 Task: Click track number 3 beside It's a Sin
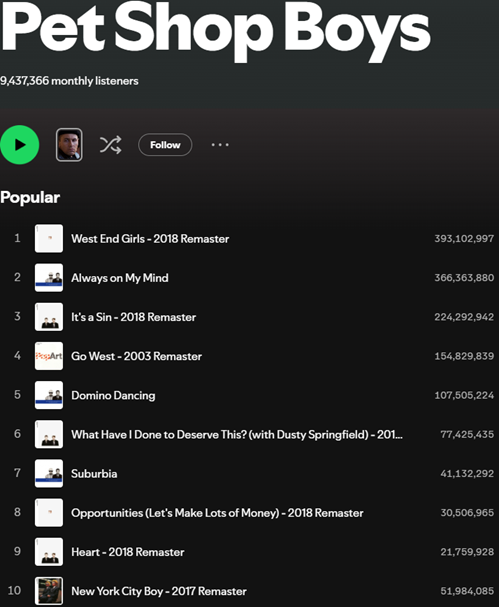click(17, 316)
